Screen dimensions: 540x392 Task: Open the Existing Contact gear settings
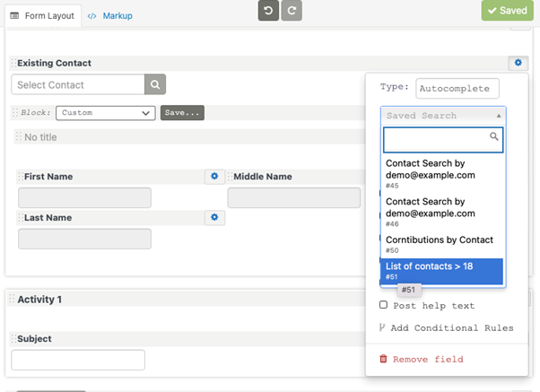pyautogui.click(x=517, y=63)
